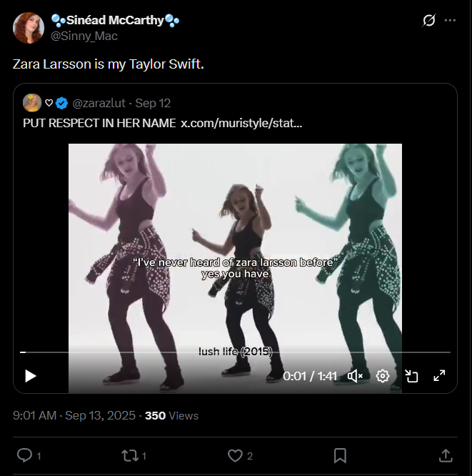
Task: Unmute the video sound
Action: click(x=355, y=376)
